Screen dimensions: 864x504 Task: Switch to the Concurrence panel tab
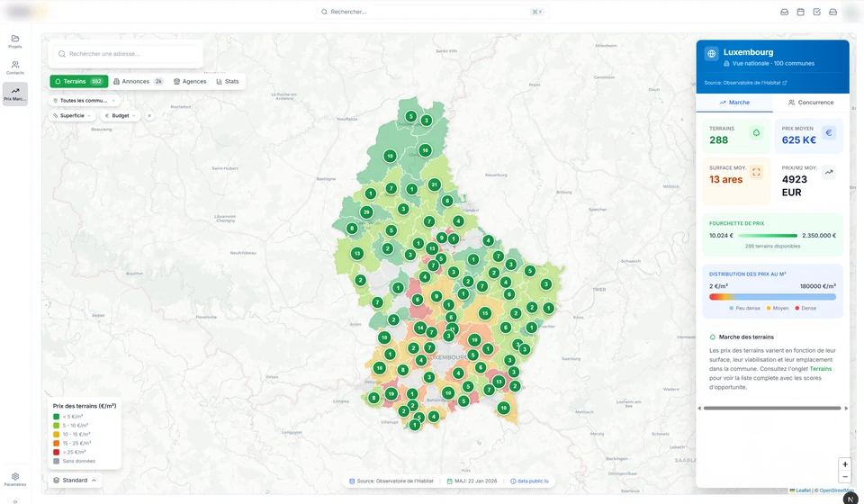[x=811, y=103]
